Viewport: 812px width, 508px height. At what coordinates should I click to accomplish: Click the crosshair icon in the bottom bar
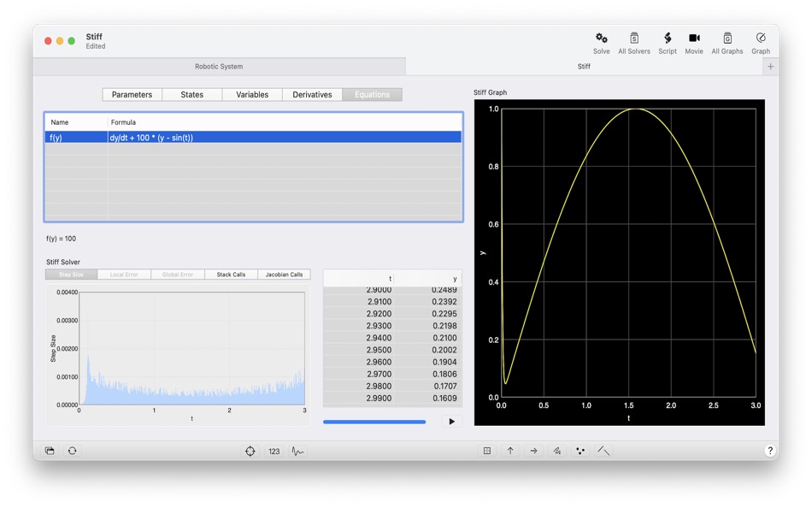click(x=250, y=451)
